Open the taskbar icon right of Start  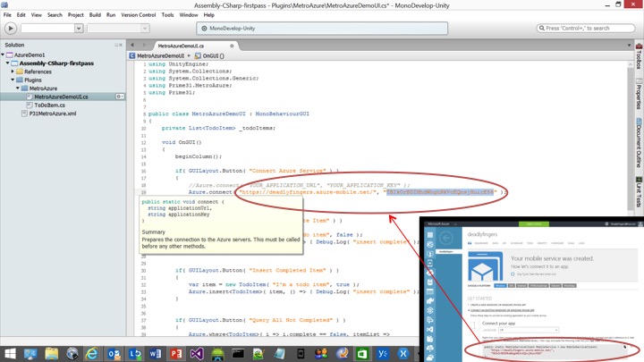[x=30, y=353]
